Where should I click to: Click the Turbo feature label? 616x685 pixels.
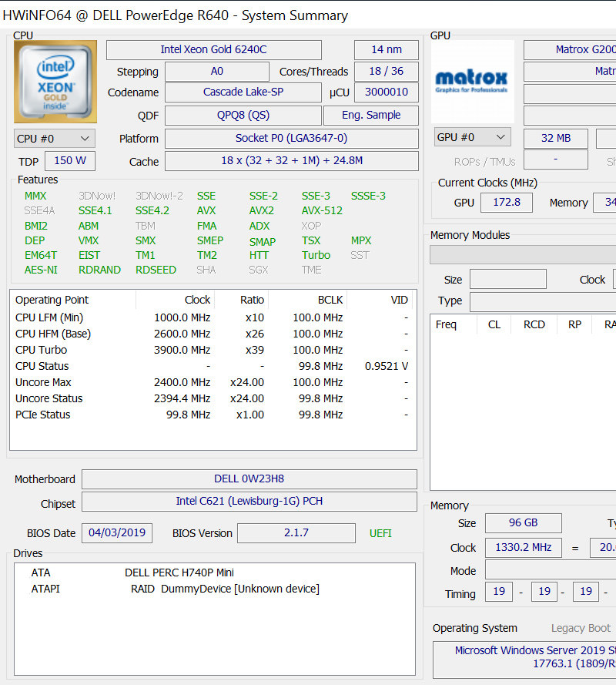316,255
